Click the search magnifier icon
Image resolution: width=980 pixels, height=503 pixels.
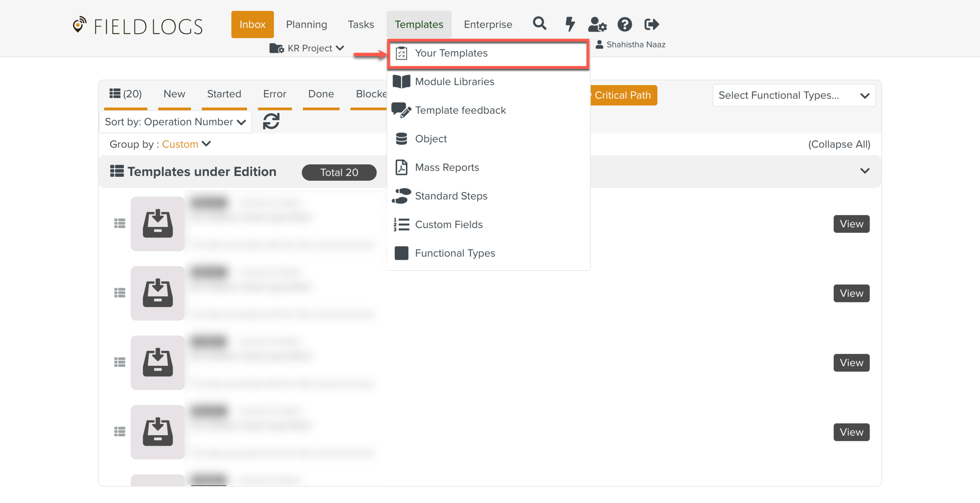coord(539,24)
